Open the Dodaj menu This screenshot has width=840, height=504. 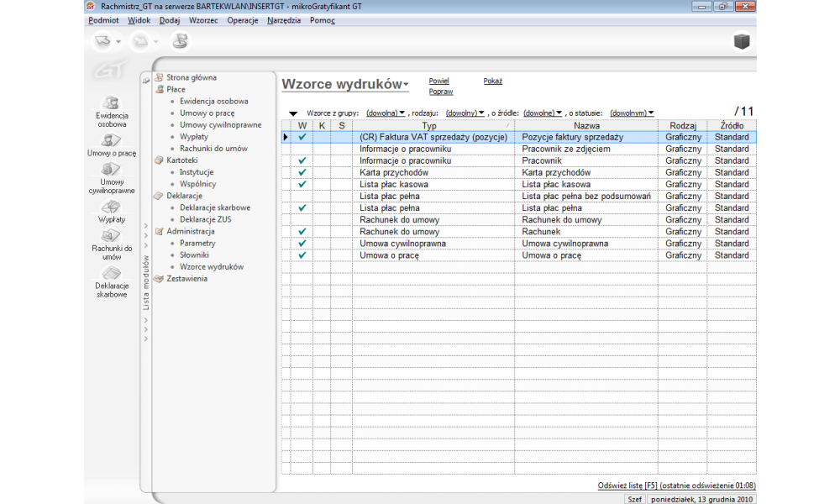tap(170, 20)
